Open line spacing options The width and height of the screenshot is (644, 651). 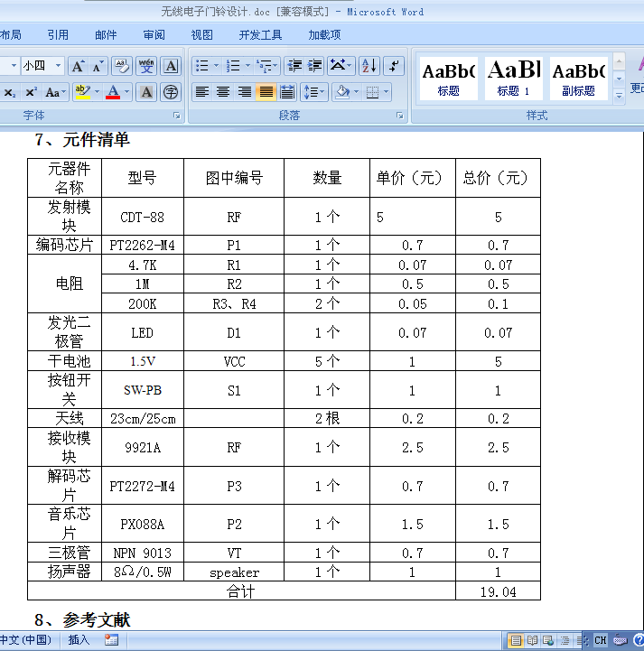point(313,92)
